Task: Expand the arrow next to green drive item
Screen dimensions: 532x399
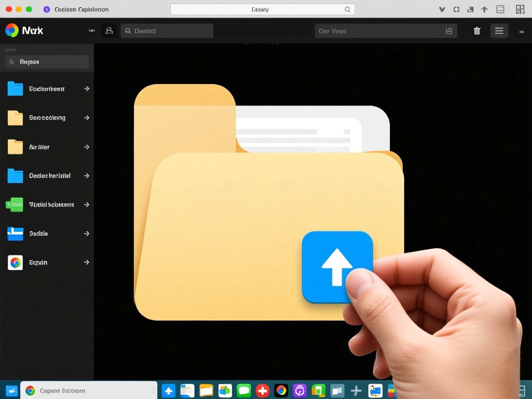Action: coord(86,205)
